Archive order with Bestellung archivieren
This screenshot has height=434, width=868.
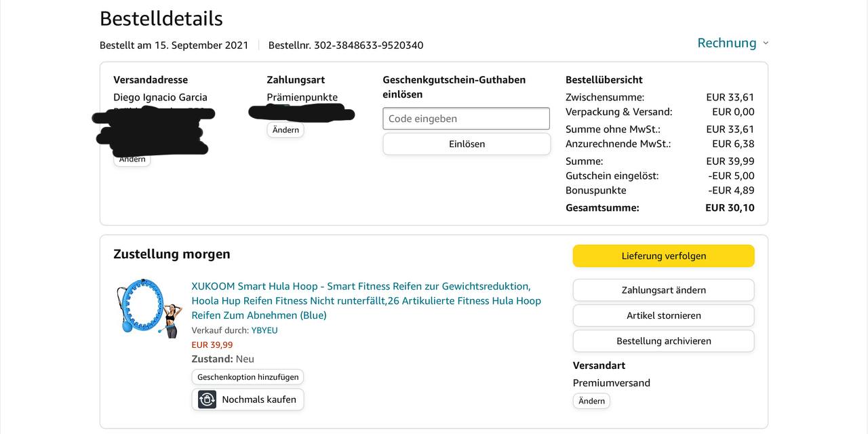point(663,341)
